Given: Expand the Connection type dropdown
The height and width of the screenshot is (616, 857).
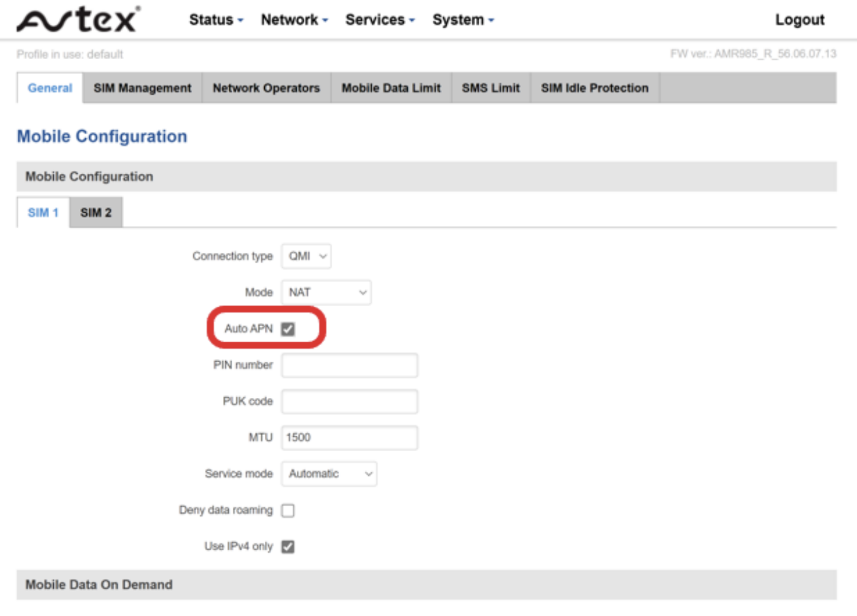Looking at the screenshot, I should pos(306,257).
